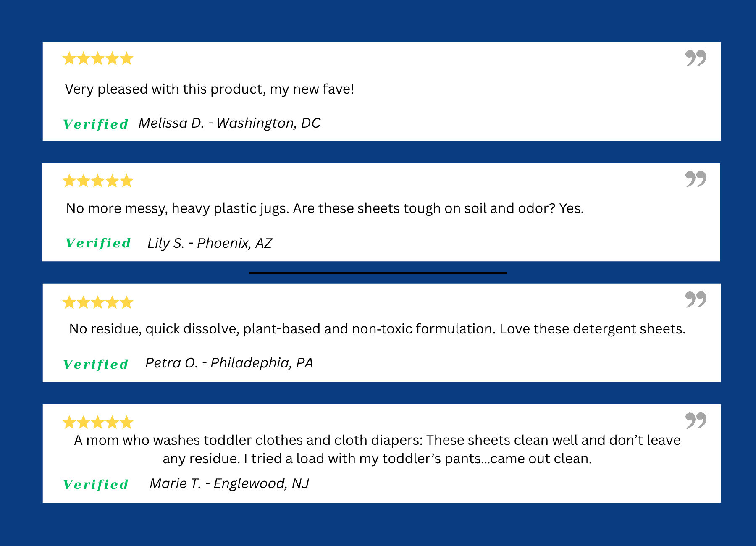This screenshot has width=756, height=546.
Task: Click the Verified badge beside Marie T.
Action: tap(96, 484)
